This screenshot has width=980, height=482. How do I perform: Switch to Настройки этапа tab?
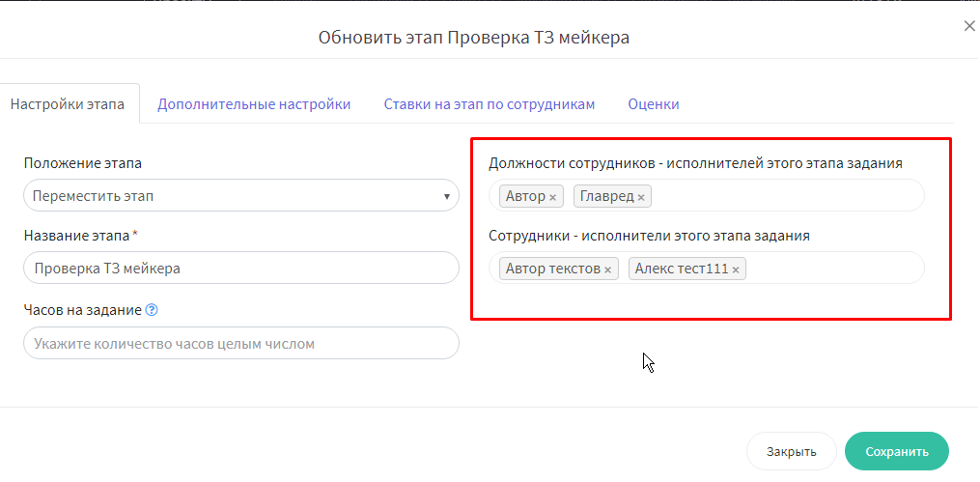[x=68, y=104]
